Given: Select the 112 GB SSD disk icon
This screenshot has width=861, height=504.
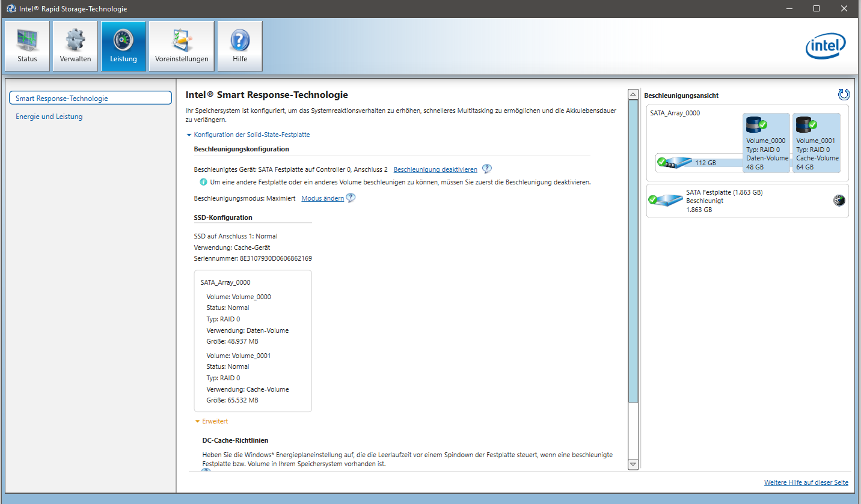Looking at the screenshot, I should 673,162.
